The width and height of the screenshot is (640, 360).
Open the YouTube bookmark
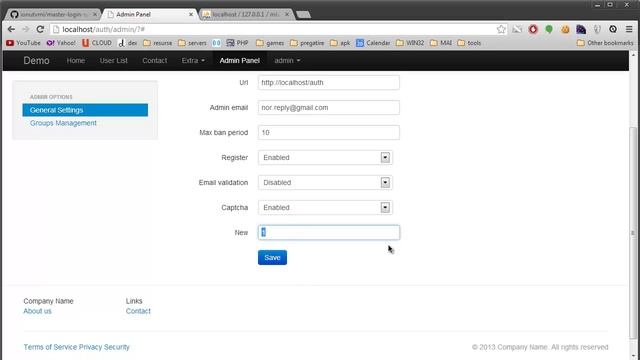click(x=23, y=43)
